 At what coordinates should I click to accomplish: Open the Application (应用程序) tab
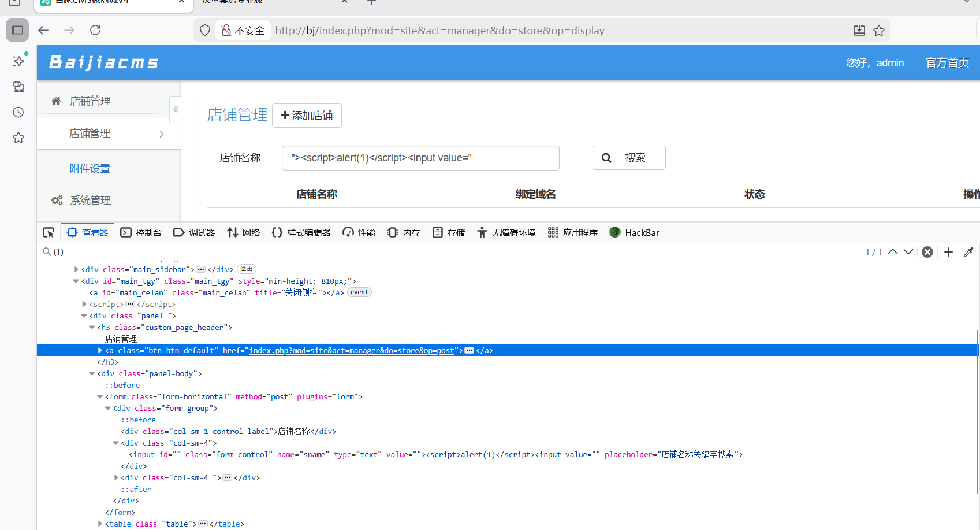[x=572, y=232]
